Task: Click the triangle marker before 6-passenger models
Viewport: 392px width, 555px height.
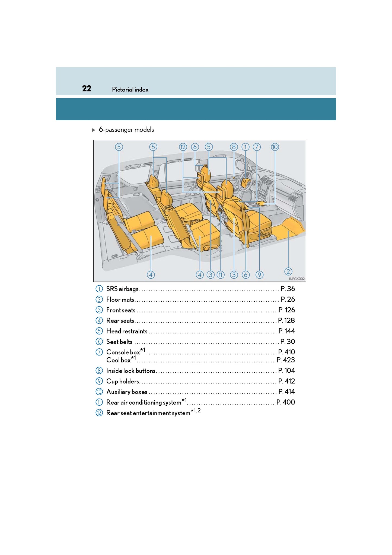Action: pos(94,130)
